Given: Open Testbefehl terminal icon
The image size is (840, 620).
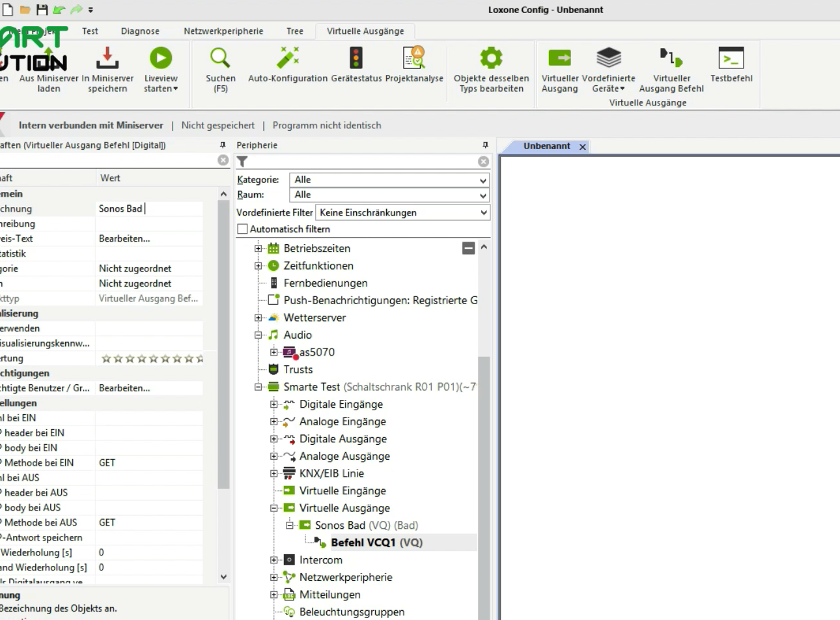Looking at the screenshot, I should pyautogui.click(x=731, y=58).
